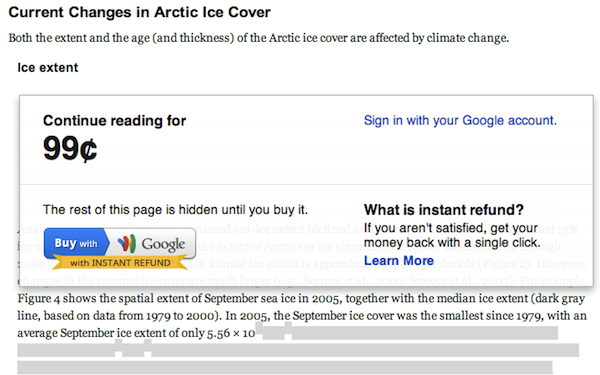Click the Current Changes in Arctic Ice Cover title
This screenshot has height=375, width=600.
[x=139, y=12]
